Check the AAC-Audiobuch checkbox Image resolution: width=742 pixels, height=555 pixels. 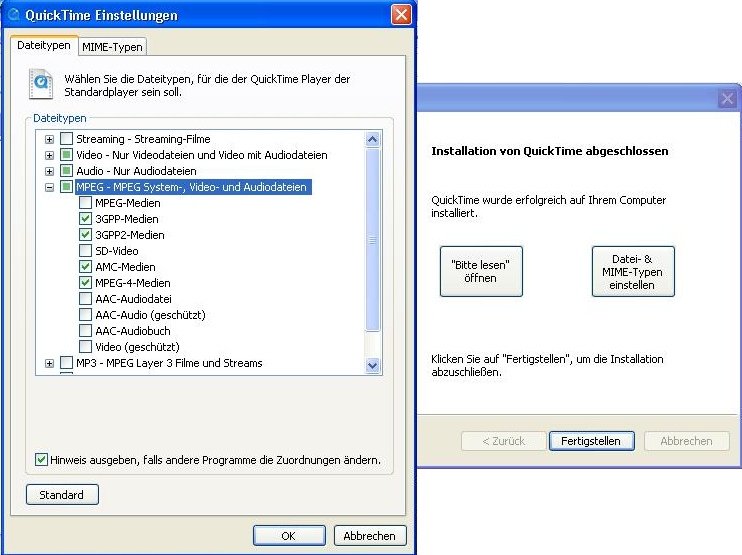(85, 331)
